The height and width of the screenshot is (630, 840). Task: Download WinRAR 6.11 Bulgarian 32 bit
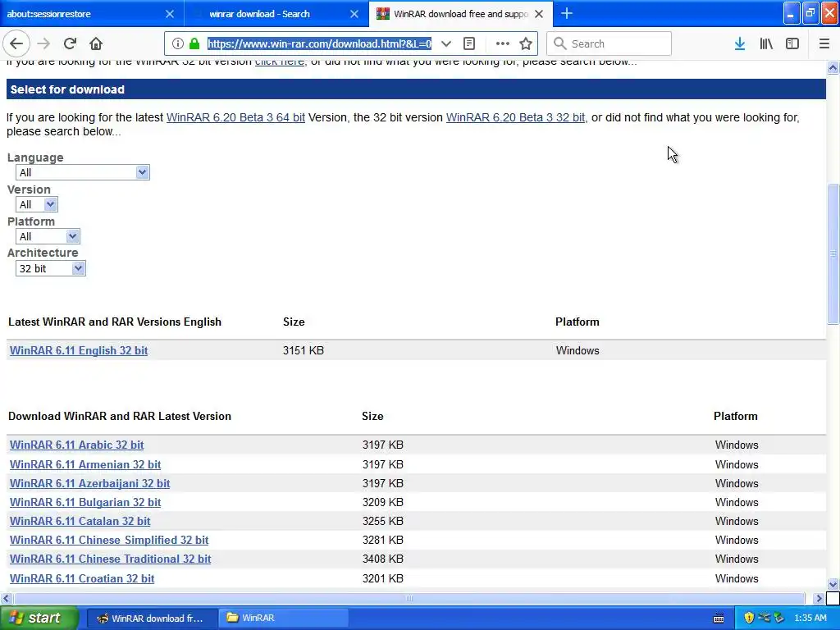coord(85,502)
